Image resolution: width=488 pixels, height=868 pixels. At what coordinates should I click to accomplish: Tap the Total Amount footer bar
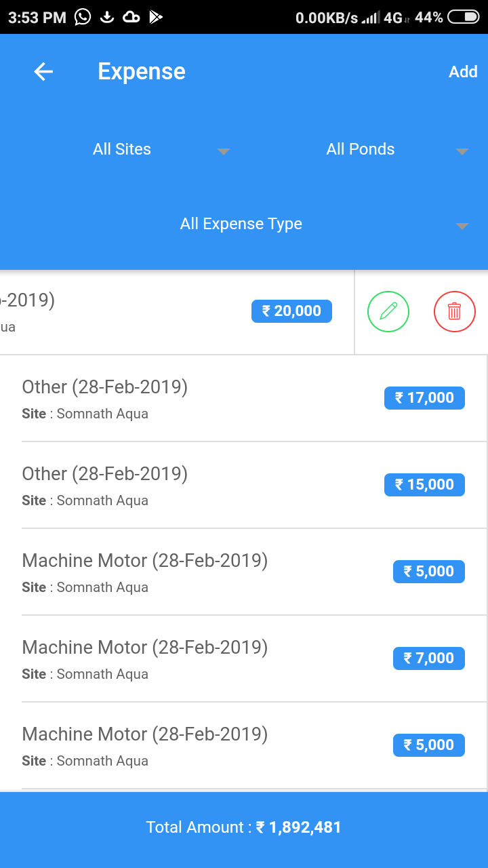coord(244,828)
